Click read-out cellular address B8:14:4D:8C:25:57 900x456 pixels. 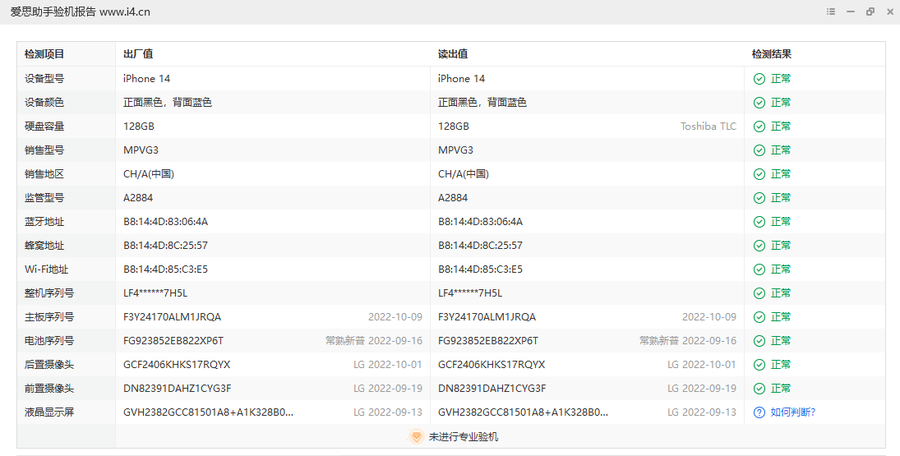480,245
